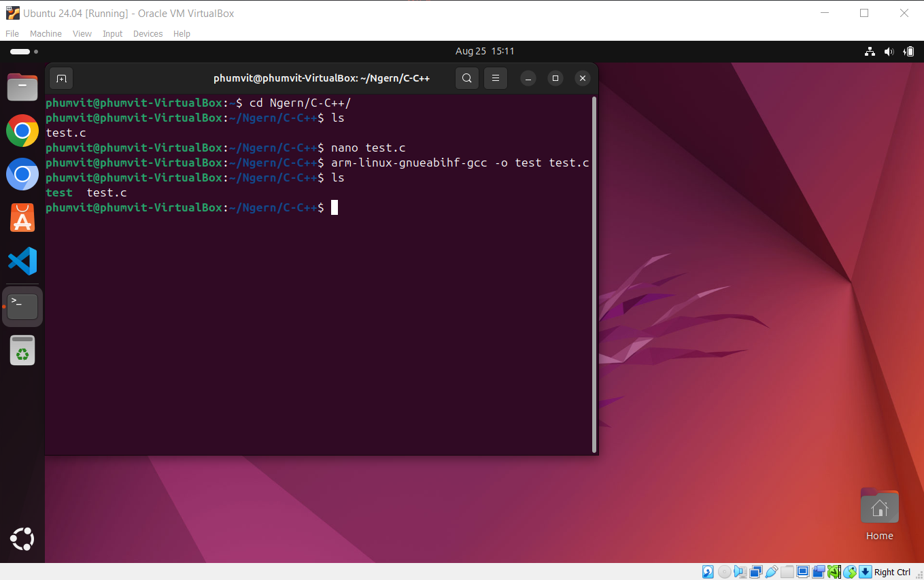Open the VirtualBox Devices menu

148,34
